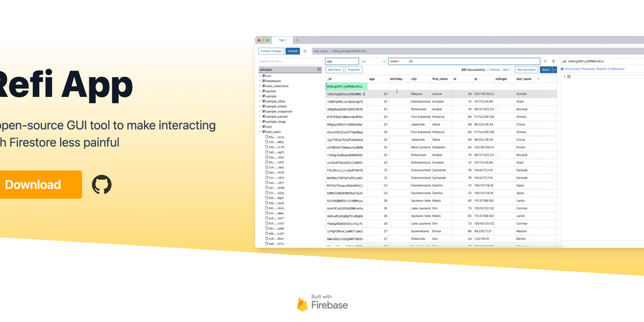Screen dimensions: 644x322
Task: Open How to insert Timestamp help link
Action: (x=595, y=69)
